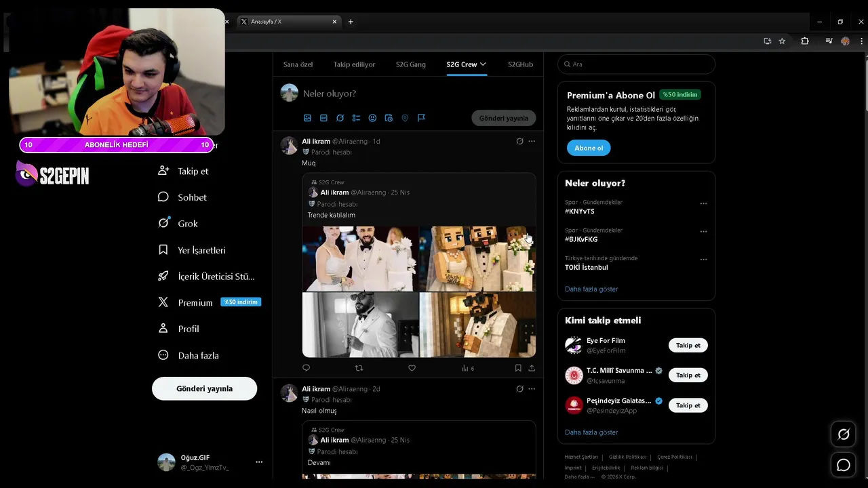
Task: Open İçerik Üreticisi Stüdyosu in sidebar
Action: tap(206, 277)
